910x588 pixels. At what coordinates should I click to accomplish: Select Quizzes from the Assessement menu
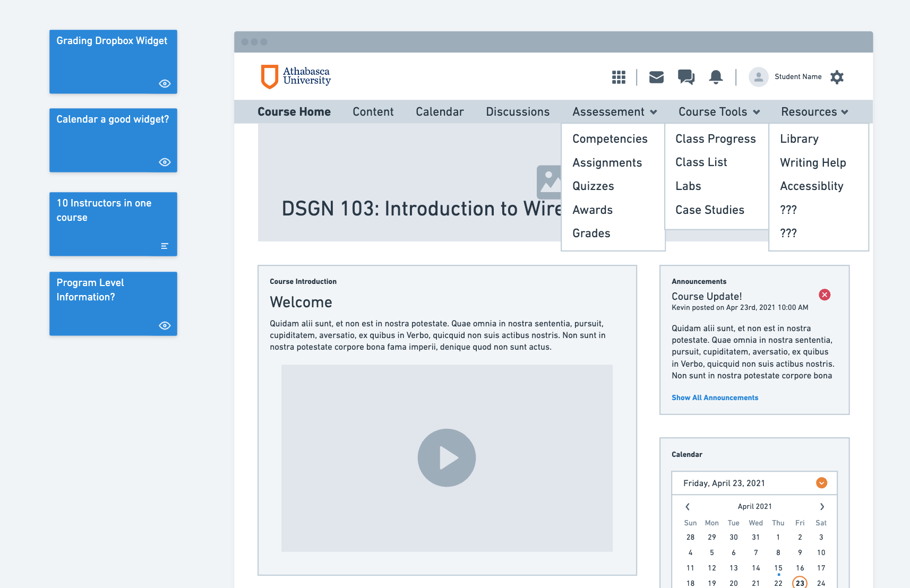click(x=593, y=186)
